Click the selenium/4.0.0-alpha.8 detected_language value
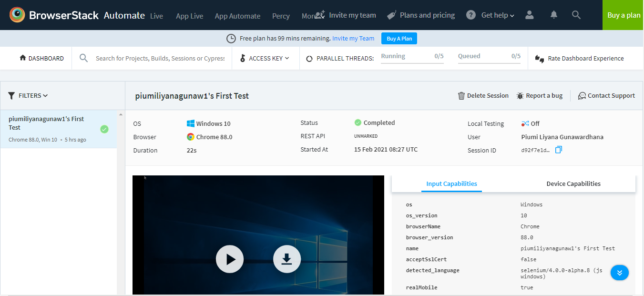The height and width of the screenshot is (296, 644). coord(562,273)
